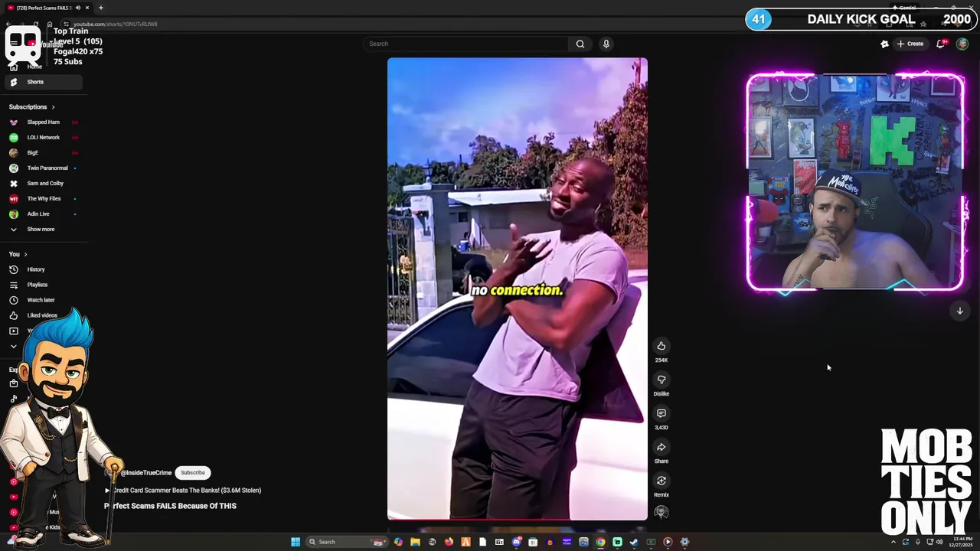The width and height of the screenshot is (980, 551).
Task: Start voice search with microphone
Action: 606,44
